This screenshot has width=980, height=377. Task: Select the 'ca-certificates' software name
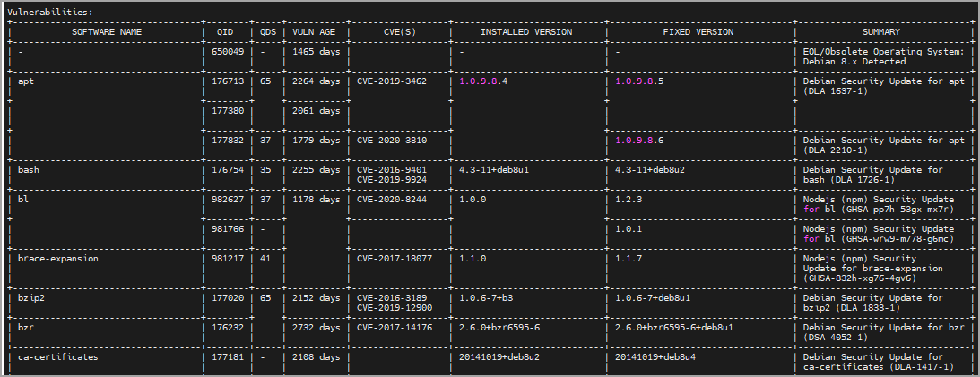coord(57,357)
